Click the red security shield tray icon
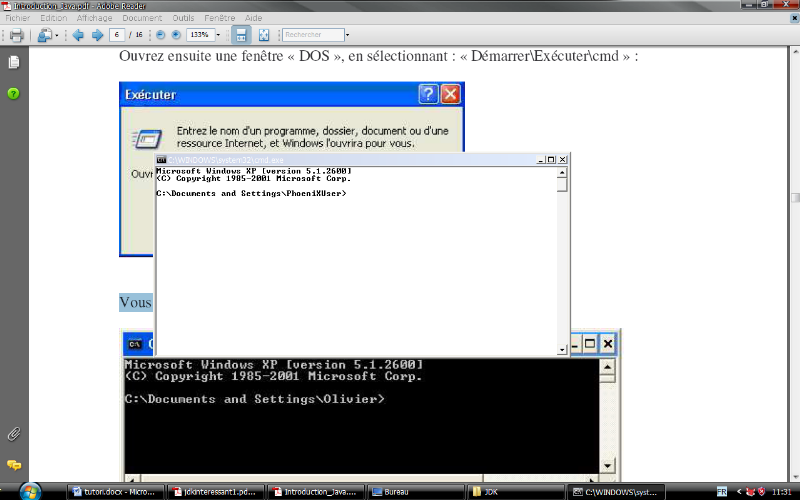This screenshot has height=500, width=800. click(762, 492)
